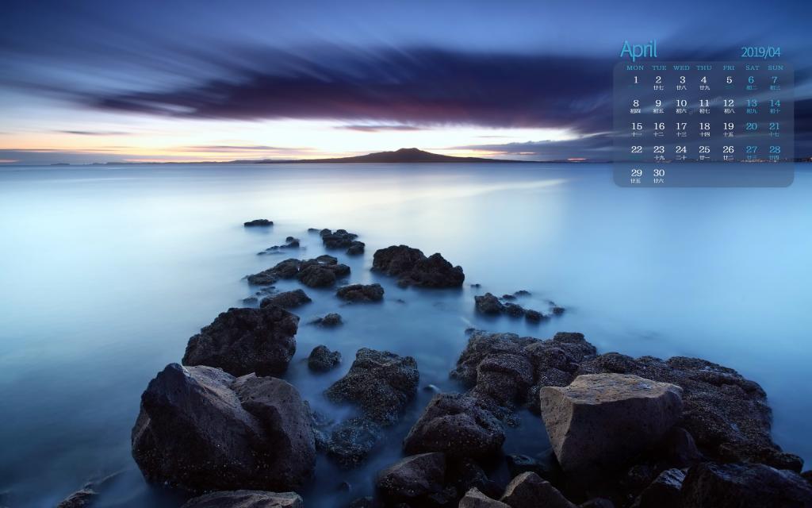The image size is (812, 508).
Task: Select date 12 in the calendar
Action: pos(728,104)
